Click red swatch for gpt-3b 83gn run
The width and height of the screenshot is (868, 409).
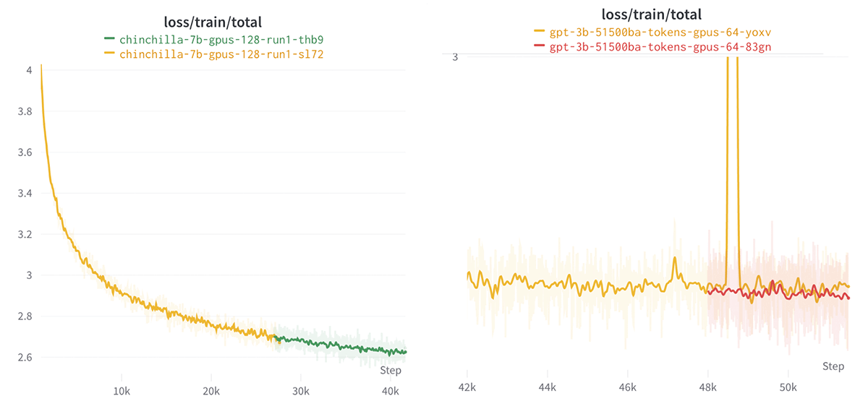point(539,47)
